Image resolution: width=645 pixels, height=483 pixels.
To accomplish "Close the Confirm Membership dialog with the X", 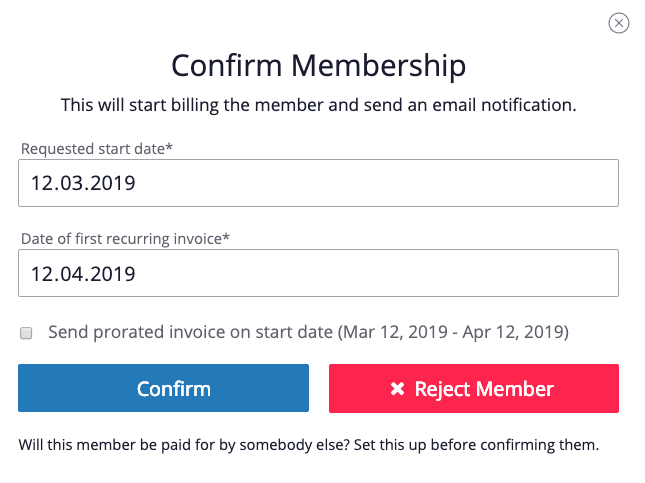I will coord(618,23).
